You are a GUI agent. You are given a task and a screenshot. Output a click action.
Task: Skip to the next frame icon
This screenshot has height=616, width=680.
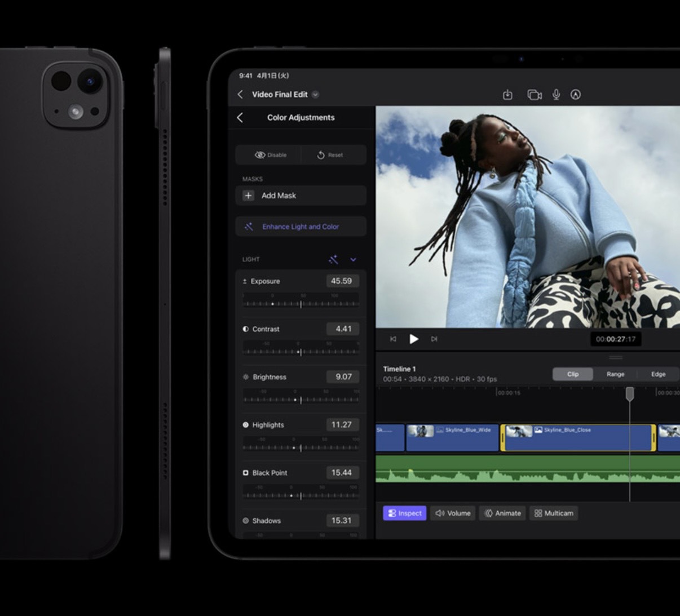[434, 339]
